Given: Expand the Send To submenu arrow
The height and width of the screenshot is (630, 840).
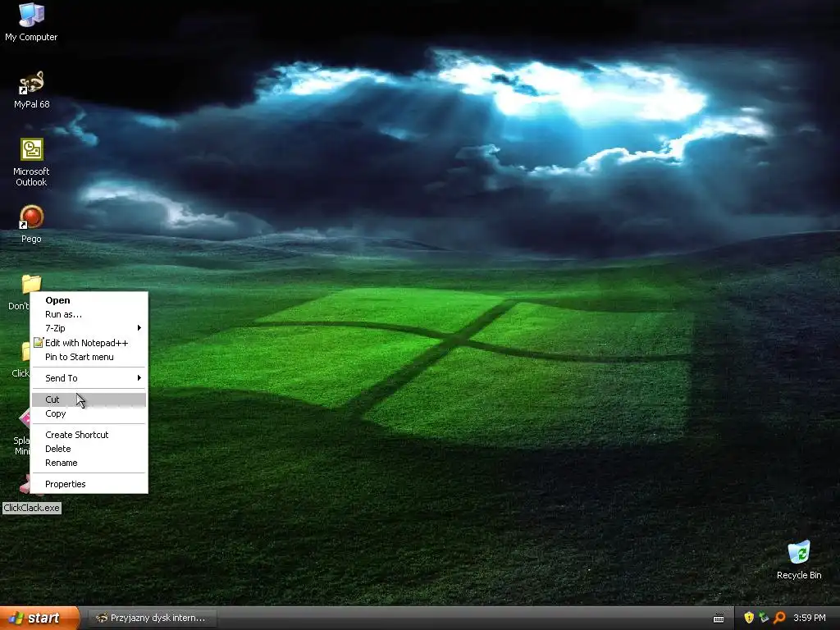Looking at the screenshot, I should [139, 378].
